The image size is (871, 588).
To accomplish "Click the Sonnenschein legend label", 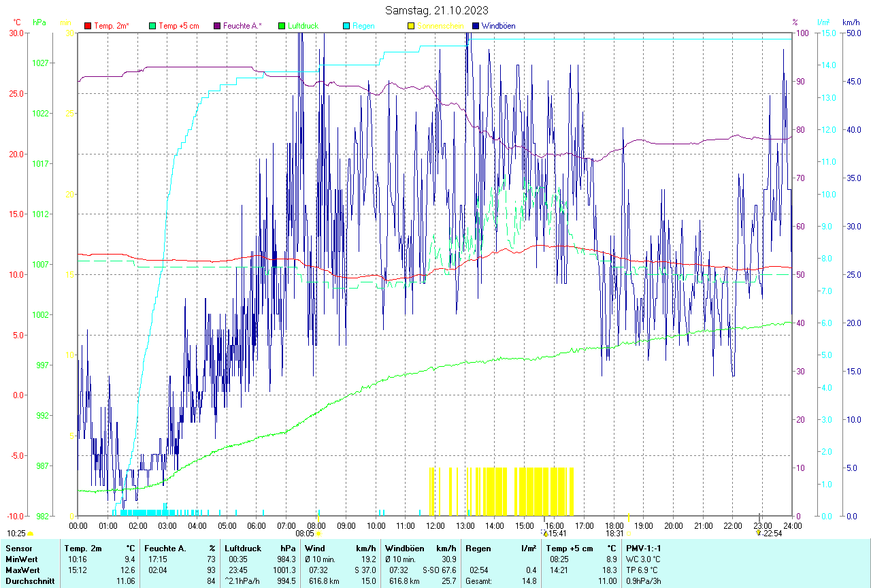I will [440, 26].
